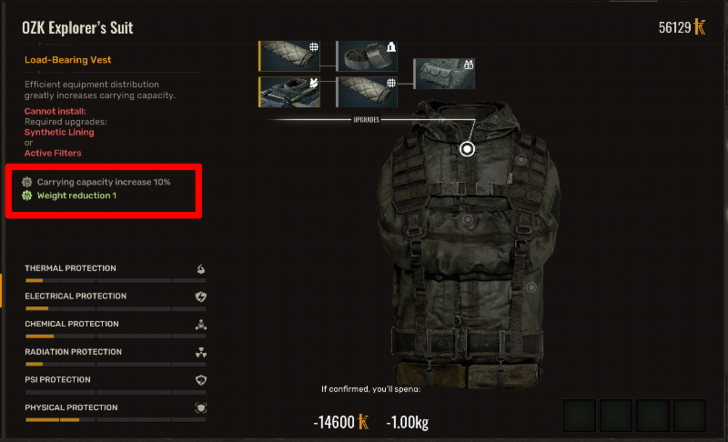The height and width of the screenshot is (442, 728).
Task: Select the filter canisters upgrade tile
Action: click(x=367, y=56)
